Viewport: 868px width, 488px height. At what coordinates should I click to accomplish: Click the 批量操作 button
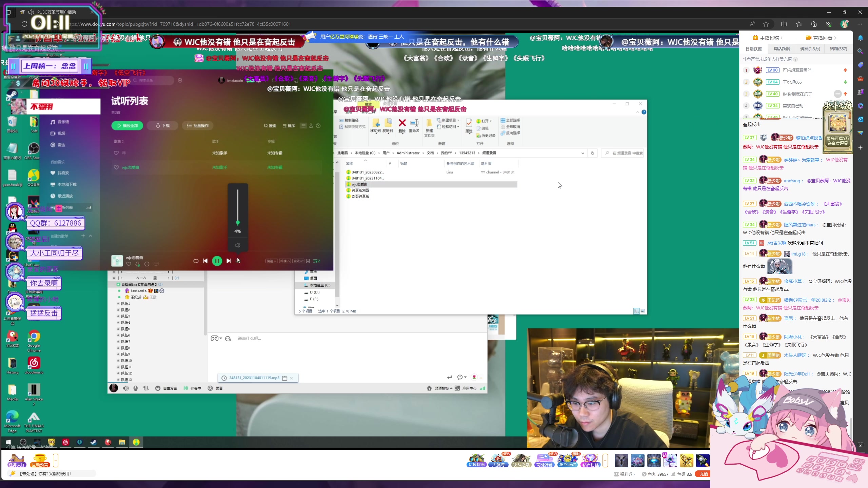(198, 125)
